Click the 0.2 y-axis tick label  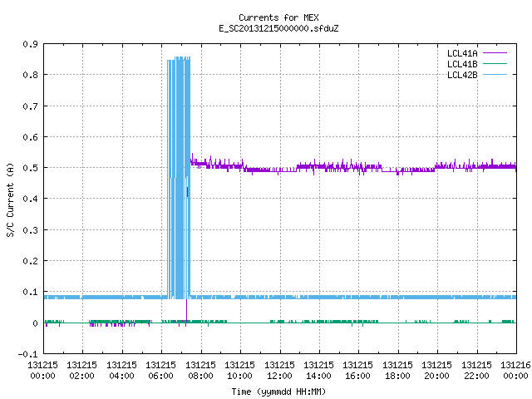click(30, 261)
